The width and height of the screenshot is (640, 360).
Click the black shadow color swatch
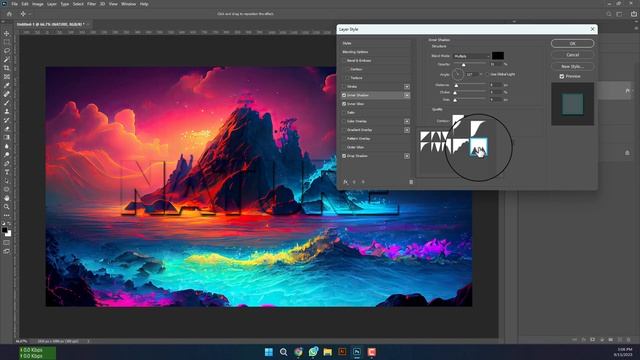click(498, 56)
